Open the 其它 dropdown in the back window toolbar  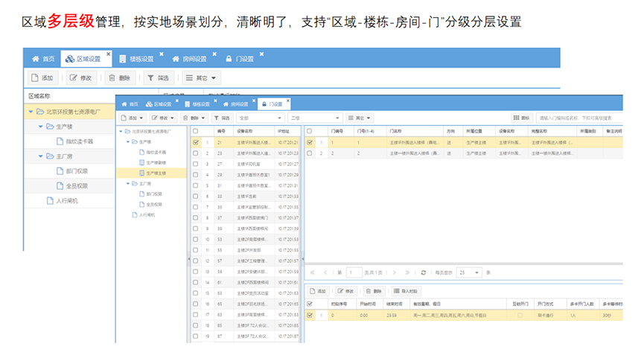point(202,77)
